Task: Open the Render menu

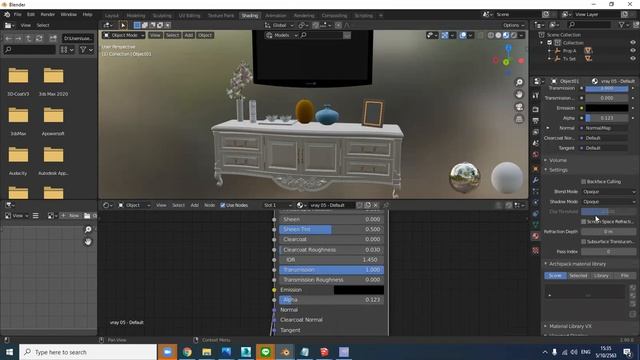Action: (48, 14)
